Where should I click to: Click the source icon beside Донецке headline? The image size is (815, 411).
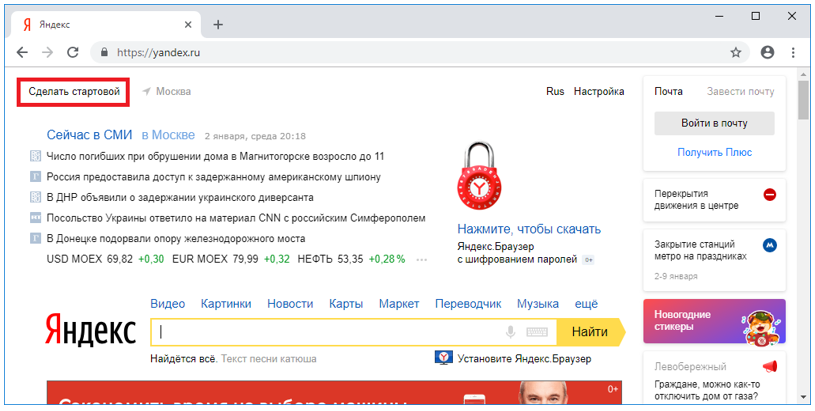click(35, 238)
